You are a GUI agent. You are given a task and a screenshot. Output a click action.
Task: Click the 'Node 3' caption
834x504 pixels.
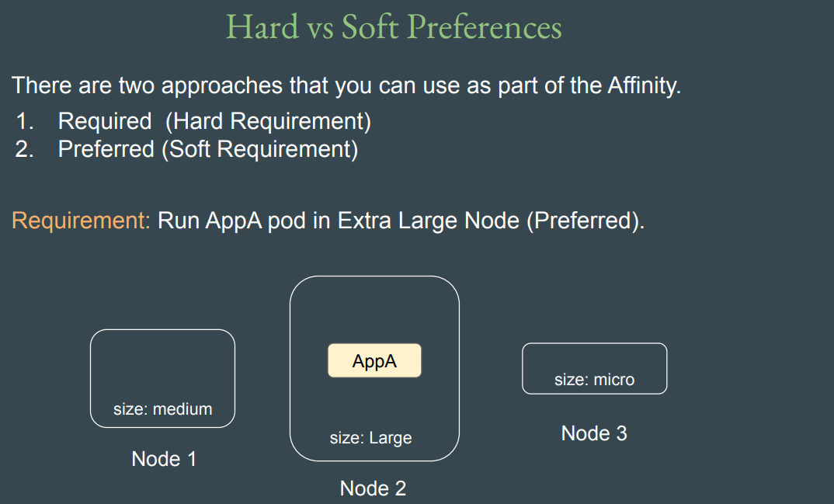[594, 433]
